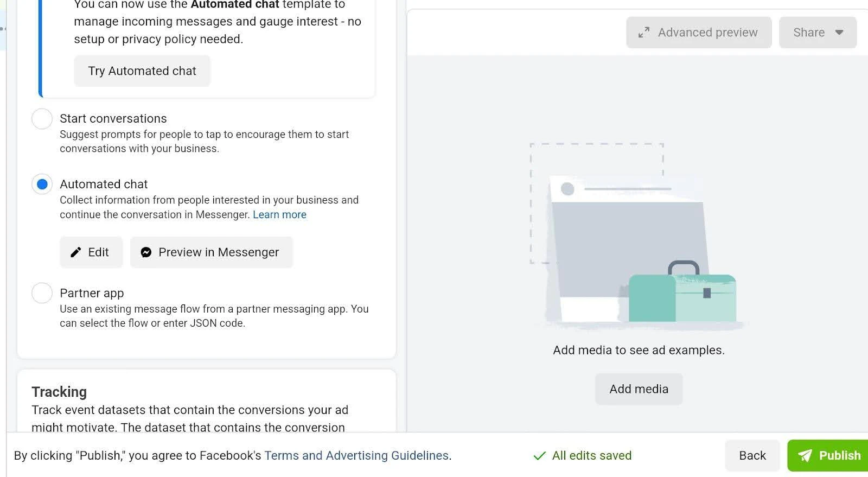Click Preview in Messenger
Viewport: 868px width, 477px height.
[x=212, y=252]
